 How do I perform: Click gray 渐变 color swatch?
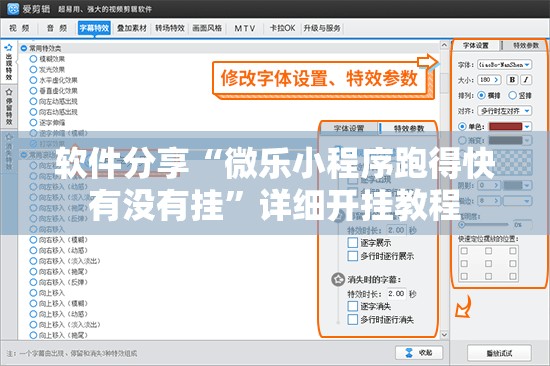point(505,140)
